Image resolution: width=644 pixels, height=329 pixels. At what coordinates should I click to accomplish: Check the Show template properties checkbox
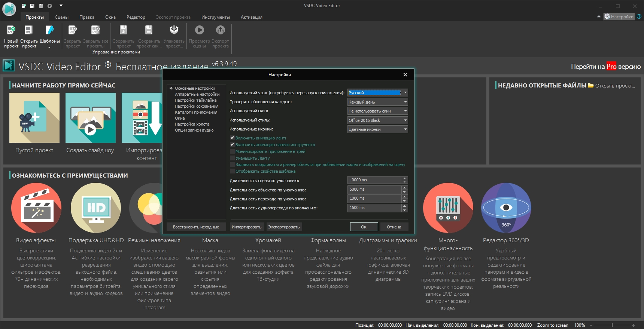point(232,171)
